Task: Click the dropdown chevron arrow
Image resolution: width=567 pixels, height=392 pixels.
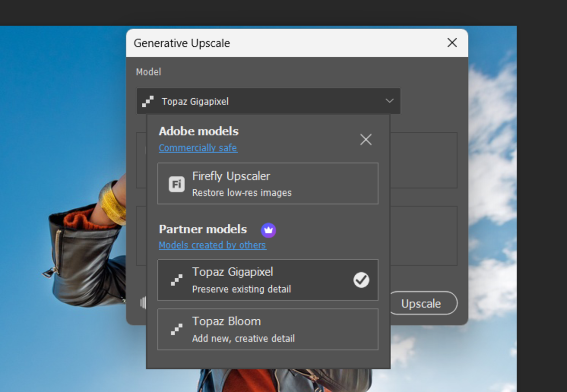Action: [390, 101]
